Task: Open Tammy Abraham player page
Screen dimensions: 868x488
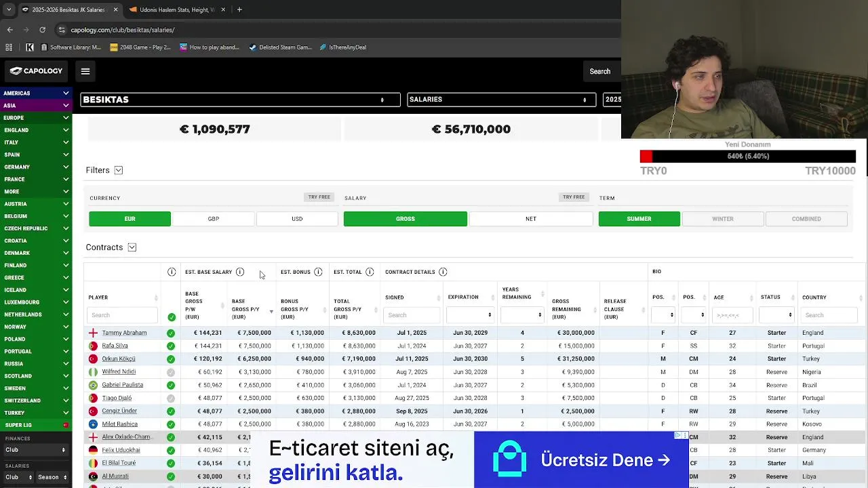Action: click(124, 333)
